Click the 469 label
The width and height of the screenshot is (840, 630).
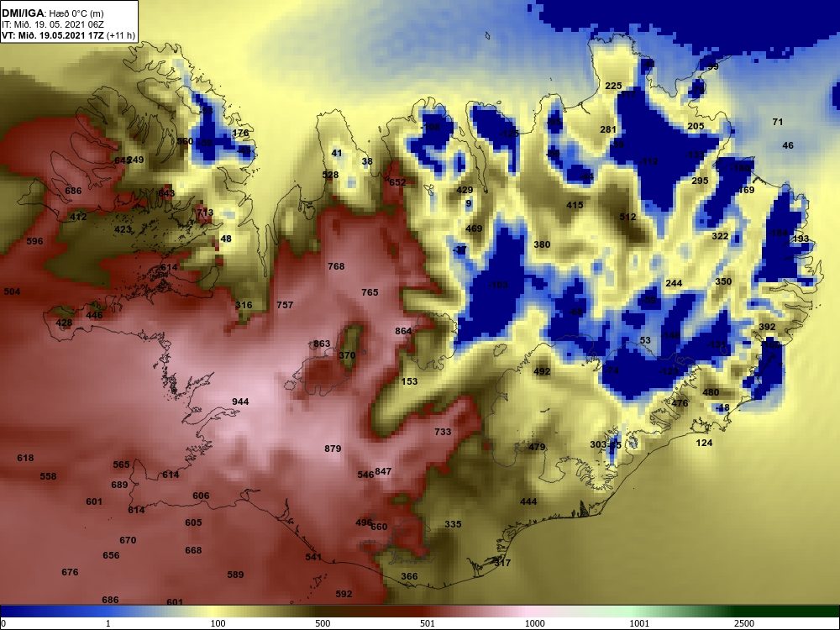coord(474,228)
